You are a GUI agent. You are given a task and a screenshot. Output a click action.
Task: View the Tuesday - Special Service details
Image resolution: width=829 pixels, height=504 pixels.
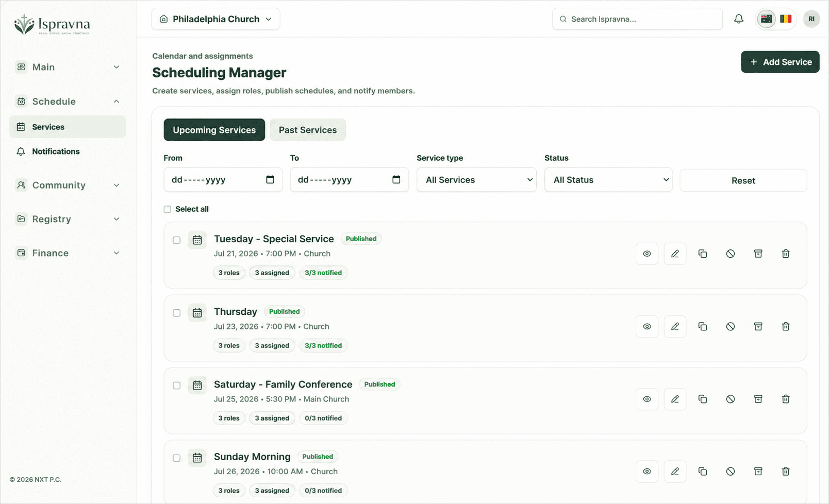(647, 254)
